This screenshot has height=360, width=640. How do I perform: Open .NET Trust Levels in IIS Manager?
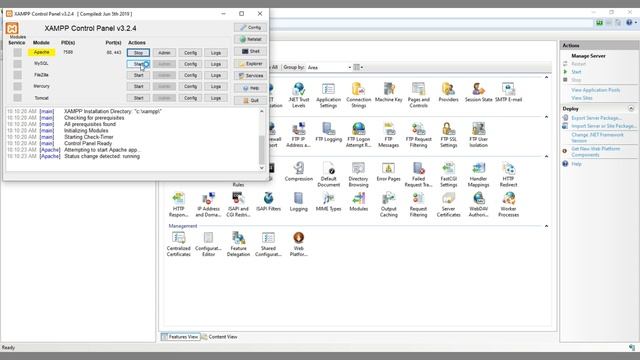coord(298,95)
